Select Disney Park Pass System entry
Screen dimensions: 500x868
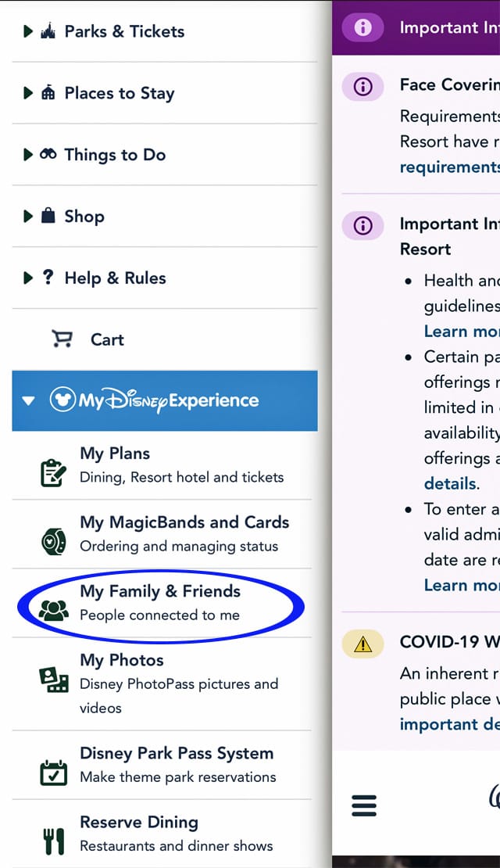pos(162,765)
